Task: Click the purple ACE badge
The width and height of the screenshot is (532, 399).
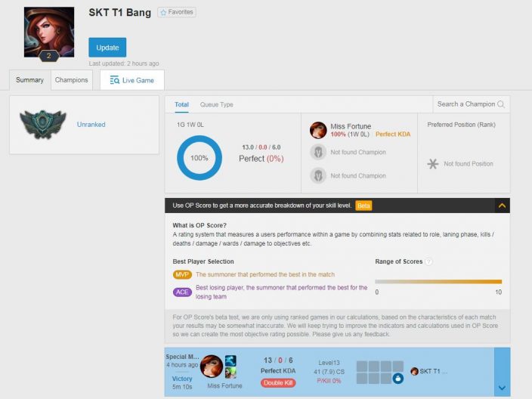Action: coord(182,292)
